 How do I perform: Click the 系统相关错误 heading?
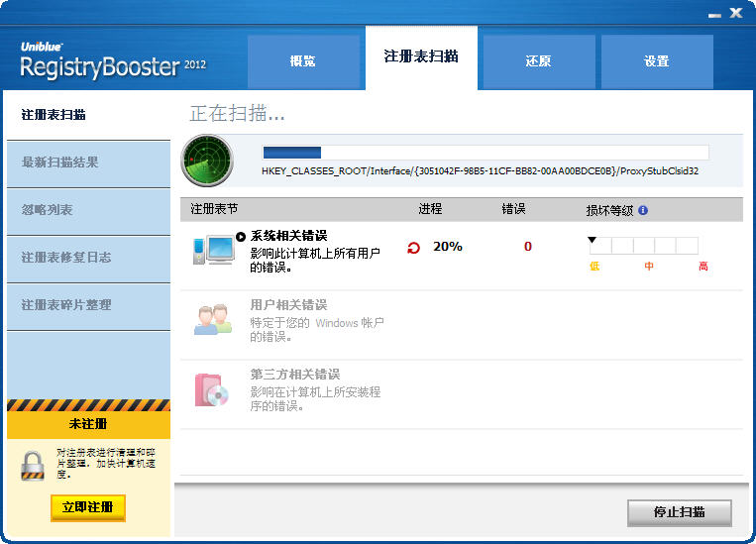click(288, 236)
